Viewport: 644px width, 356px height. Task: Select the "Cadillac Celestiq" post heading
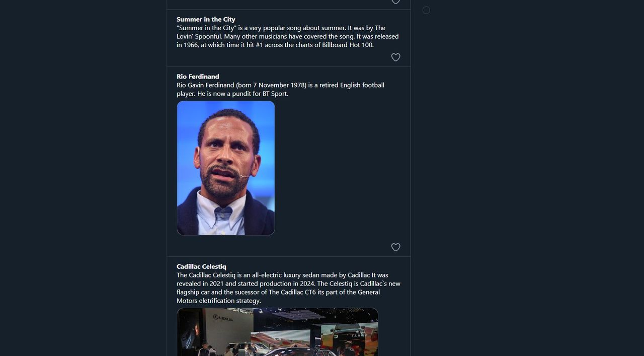pyautogui.click(x=201, y=266)
